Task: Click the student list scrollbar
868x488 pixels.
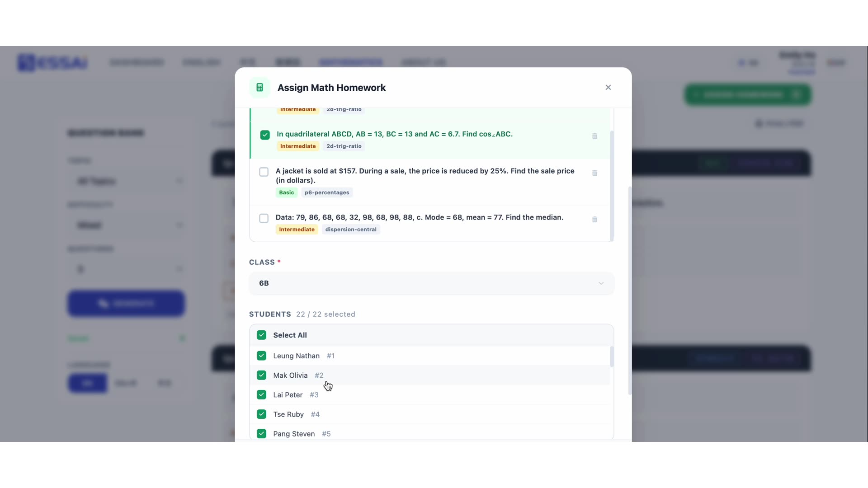Action: tap(612, 357)
